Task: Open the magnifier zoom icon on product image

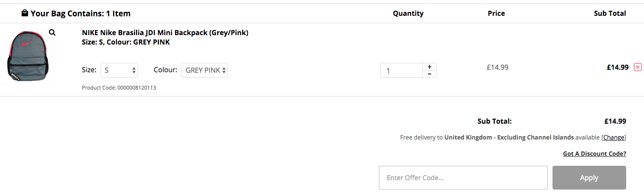Action: (x=52, y=33)
